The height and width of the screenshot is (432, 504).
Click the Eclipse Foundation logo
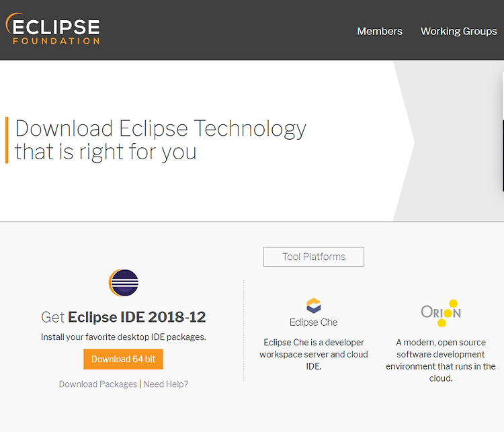pos(52,29)
